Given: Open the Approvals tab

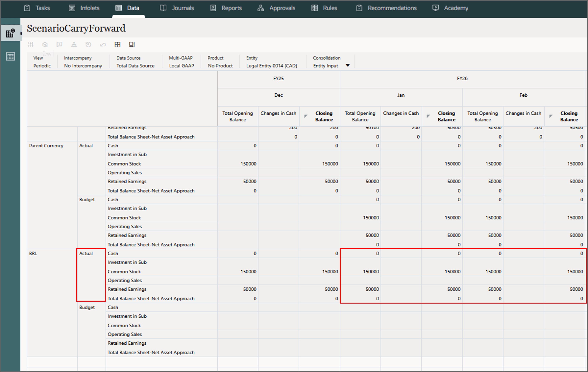Looking at the screenshot, I should 276,8.
